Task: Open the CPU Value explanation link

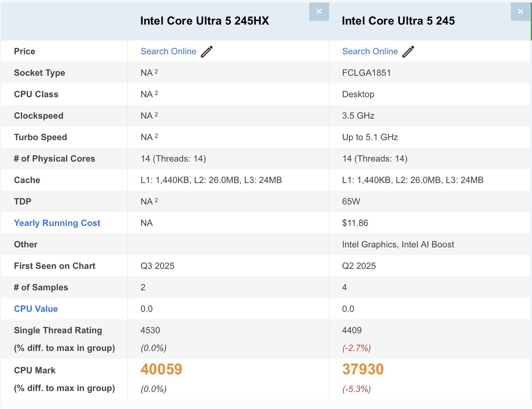Action: [35, 309]
